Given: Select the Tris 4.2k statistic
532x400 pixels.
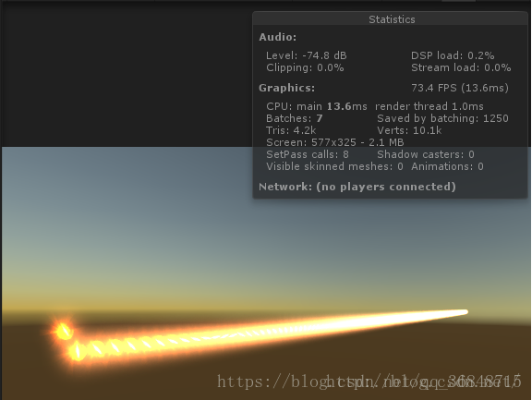Looking at the screenshot, I should [x=291, y=130].
